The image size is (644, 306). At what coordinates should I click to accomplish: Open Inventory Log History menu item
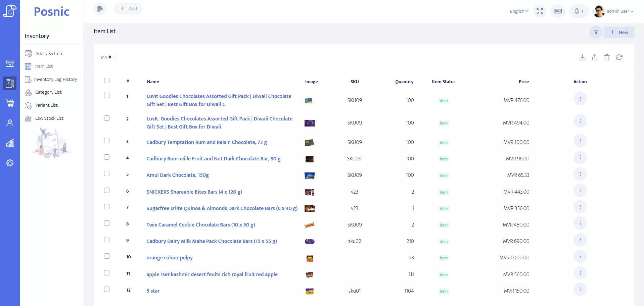55,80
